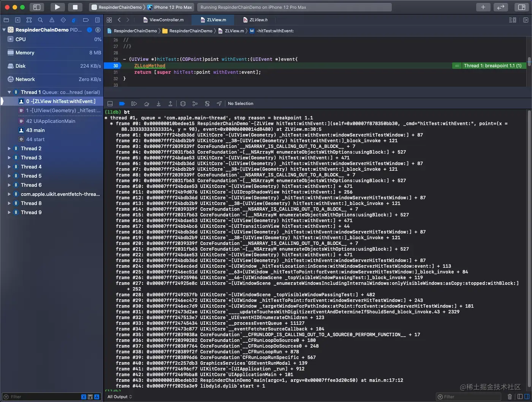The height and width of the screenshot is (402, 532).
Task: Open the All Output console filter dropdown
Action: point(120,397)
